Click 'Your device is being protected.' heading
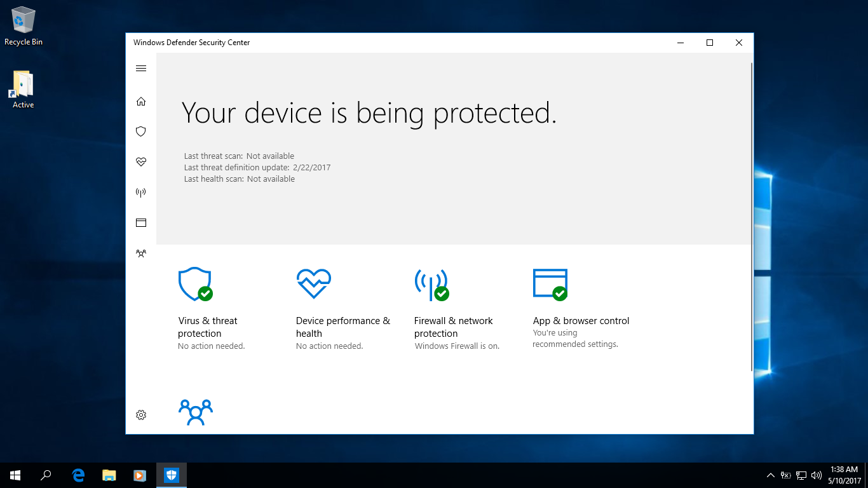Image resolution: width=868 pixels, height=488 pixels. (x=369, y=113)
